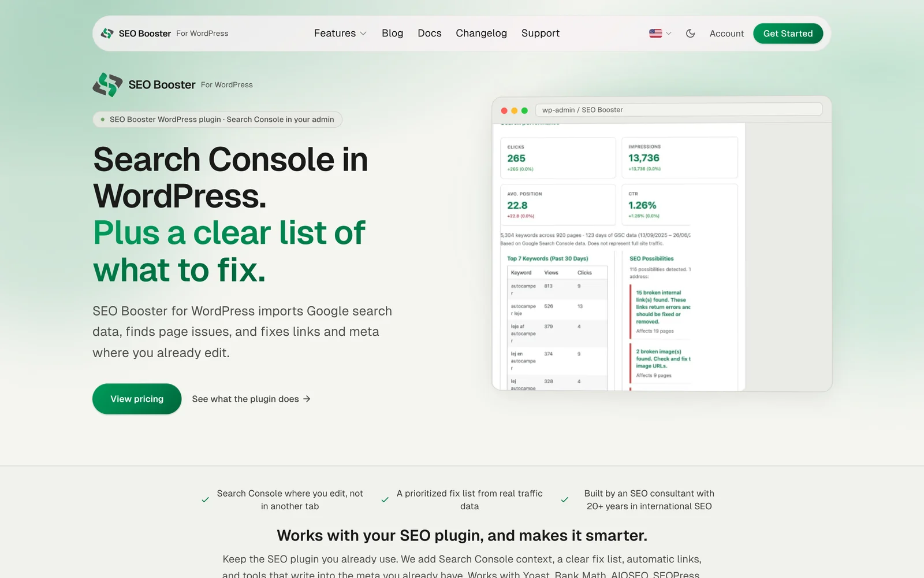Click the SEO Booster WordPress plugin badge
Image resolution: width=924 pixels, height=578 pixels.
[217, 120]
